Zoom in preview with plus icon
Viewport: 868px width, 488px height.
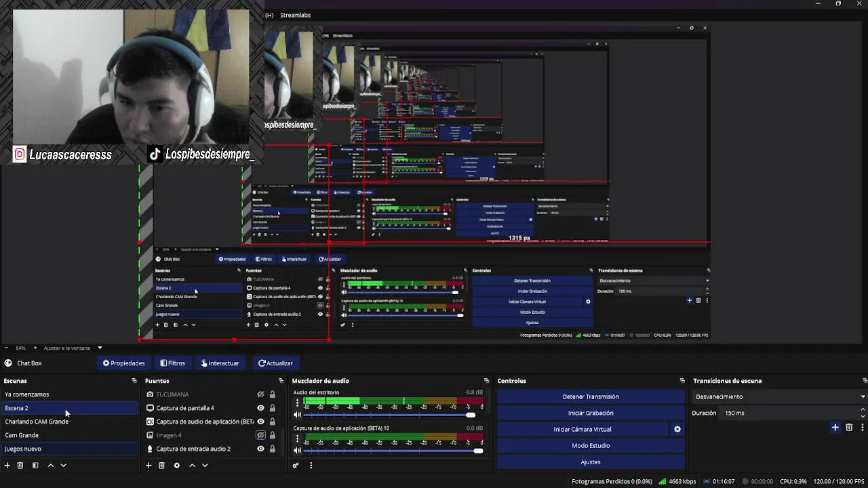[37, 348]
